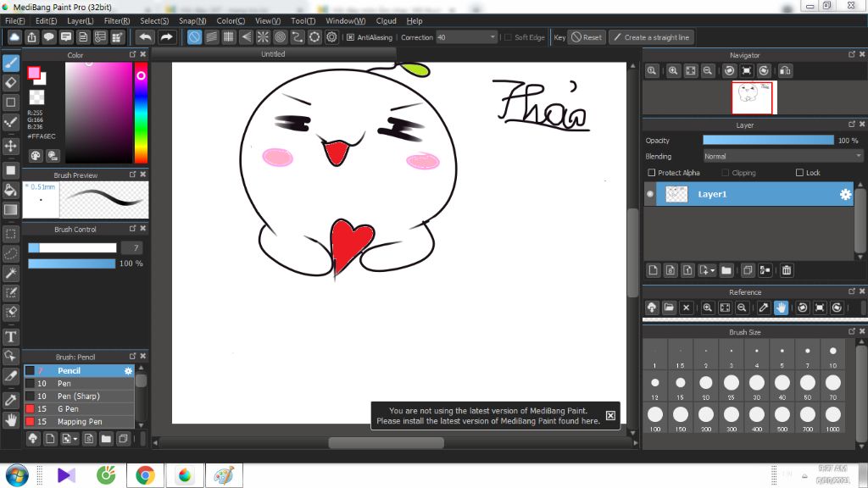Open a reference image with the folder icon
This screenshot has width=868, height=488.
coord(669,308)
